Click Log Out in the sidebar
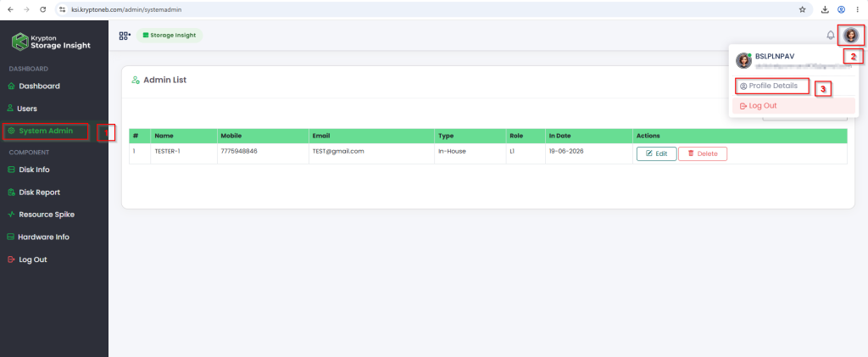868x357 pixels. point(27,259)
